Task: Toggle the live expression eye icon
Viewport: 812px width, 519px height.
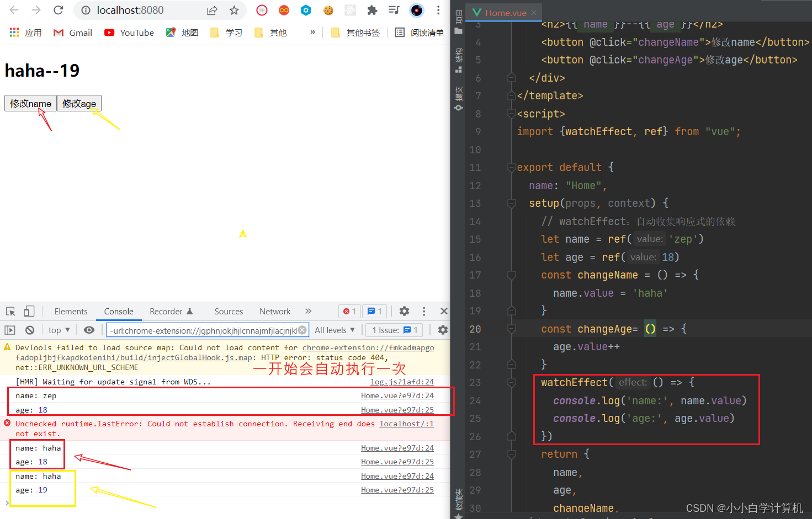Action: [89, 330]
